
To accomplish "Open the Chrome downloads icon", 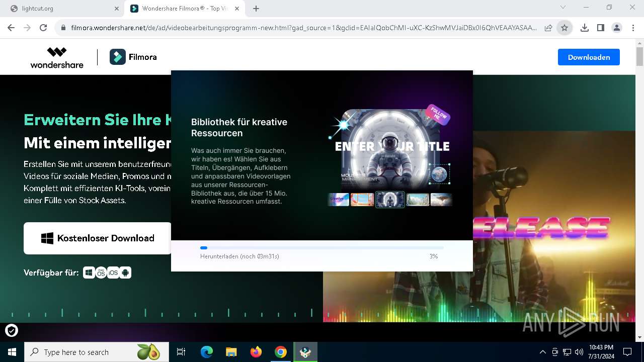I will pos(585,28).
